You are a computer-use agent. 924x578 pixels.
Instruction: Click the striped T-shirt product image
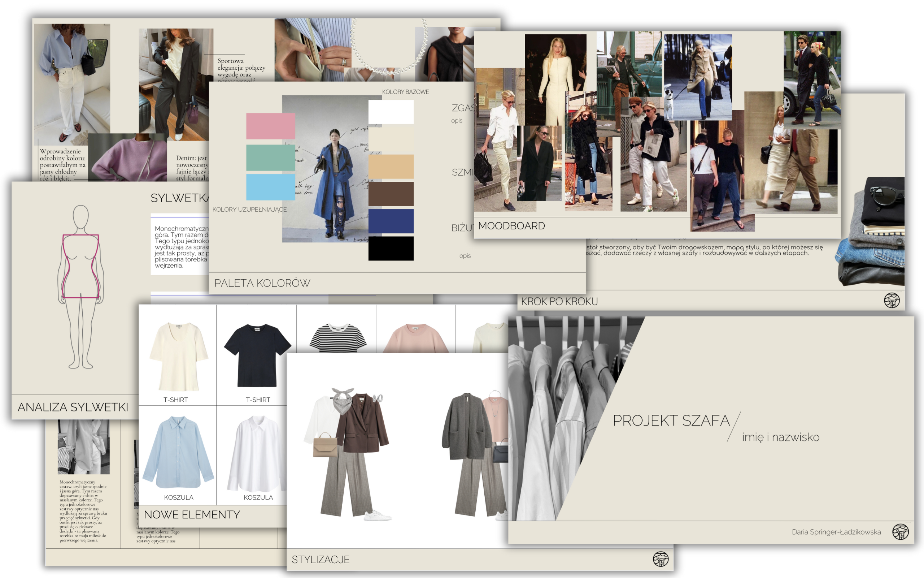337,338
